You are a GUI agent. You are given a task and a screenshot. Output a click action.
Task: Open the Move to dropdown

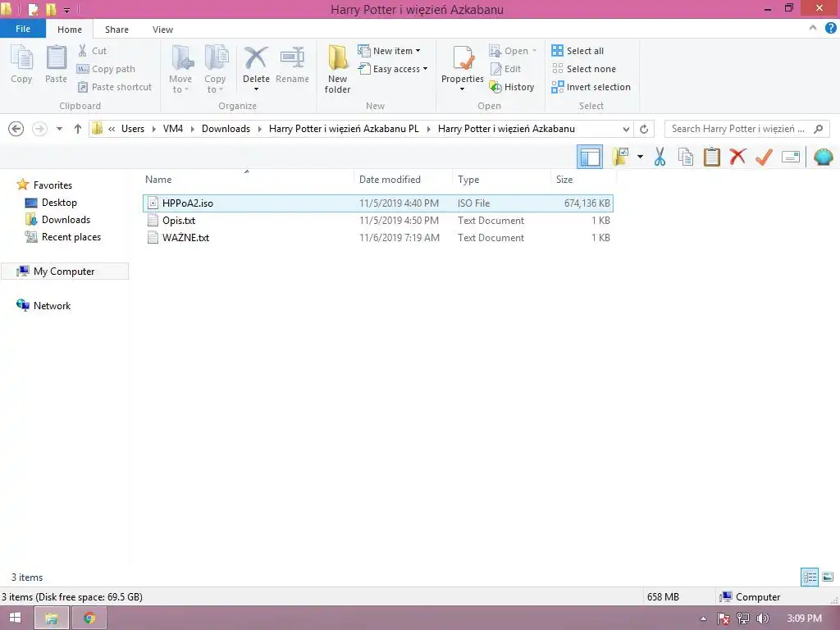pos(180,69)
